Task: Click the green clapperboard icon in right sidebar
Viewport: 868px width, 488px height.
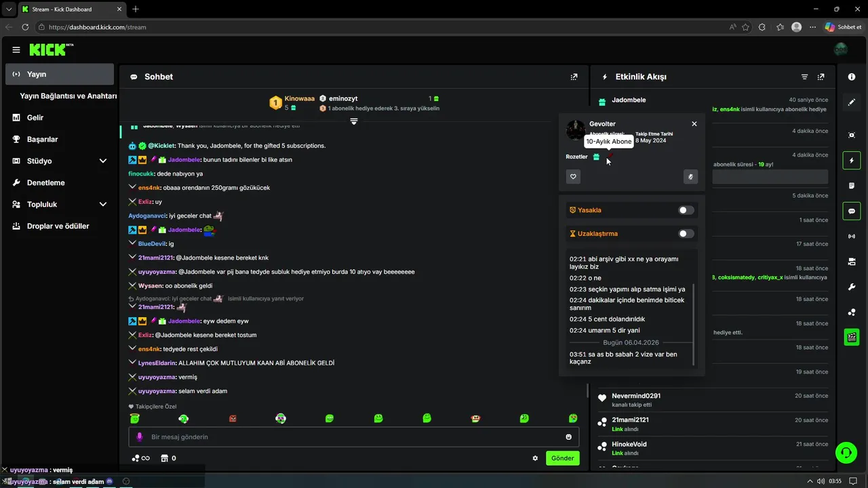Action: (852, 337)
